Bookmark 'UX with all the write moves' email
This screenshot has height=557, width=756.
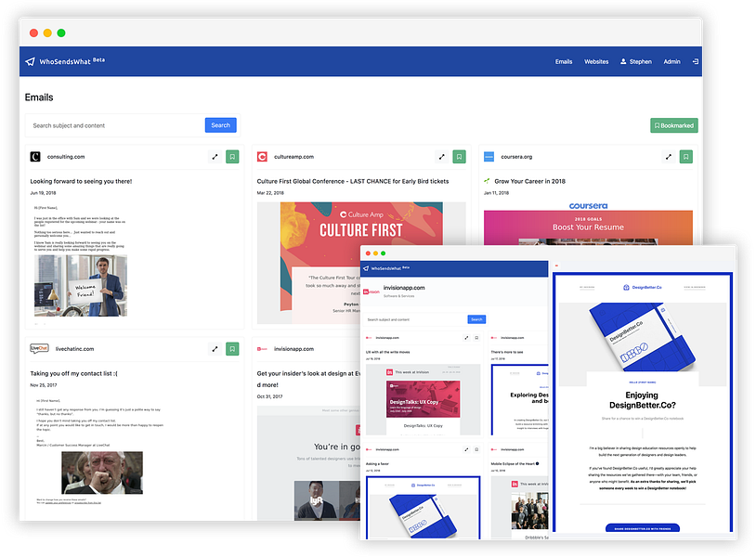pyautogui.click(x=476, y=338)
